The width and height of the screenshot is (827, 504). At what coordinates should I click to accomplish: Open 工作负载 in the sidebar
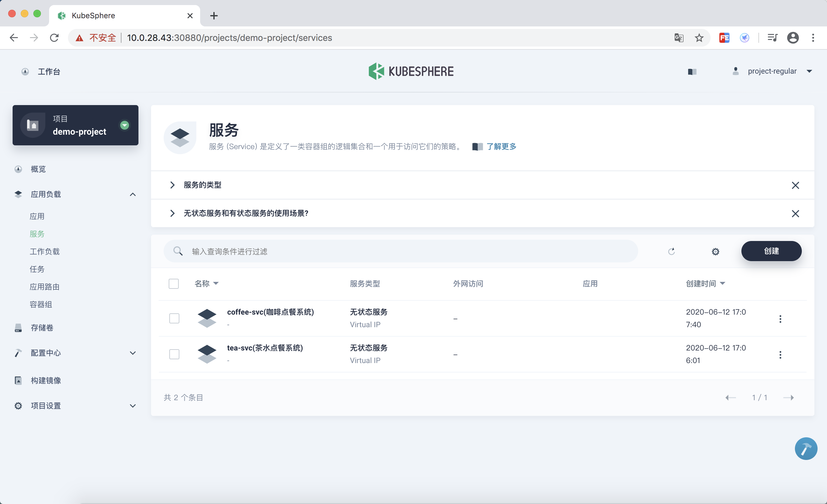[x=45, y=251]
